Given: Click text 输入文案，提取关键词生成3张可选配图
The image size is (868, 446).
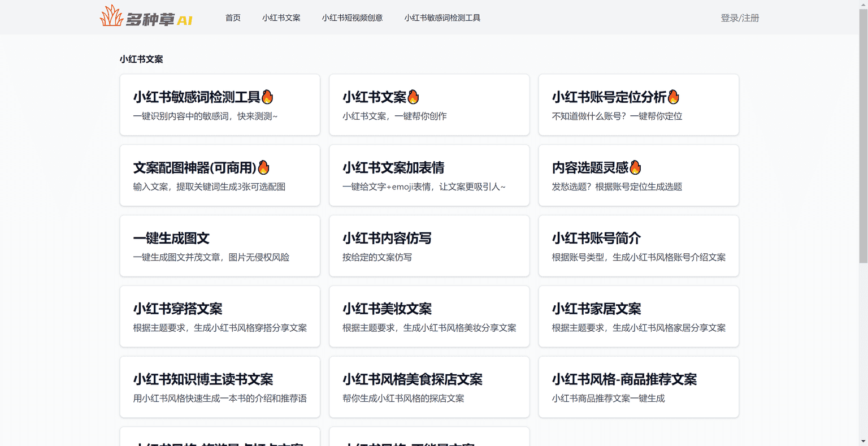Looking at the screenshot, I should tap(209, 187).
